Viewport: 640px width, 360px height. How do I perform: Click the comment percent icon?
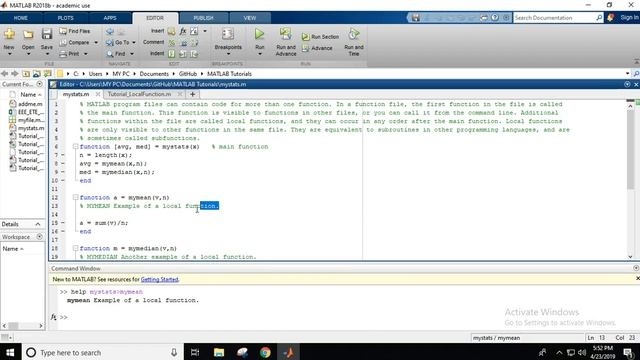[172, 42]
